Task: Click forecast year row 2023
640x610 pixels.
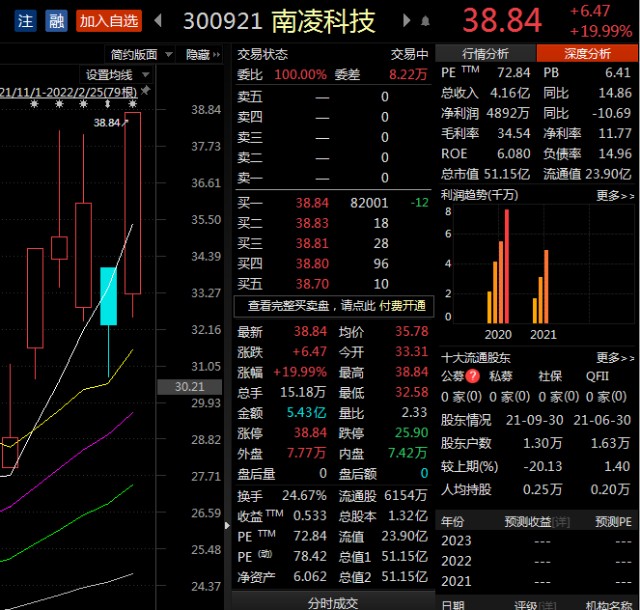Action: pyautogui.click(x=536, y=541)
